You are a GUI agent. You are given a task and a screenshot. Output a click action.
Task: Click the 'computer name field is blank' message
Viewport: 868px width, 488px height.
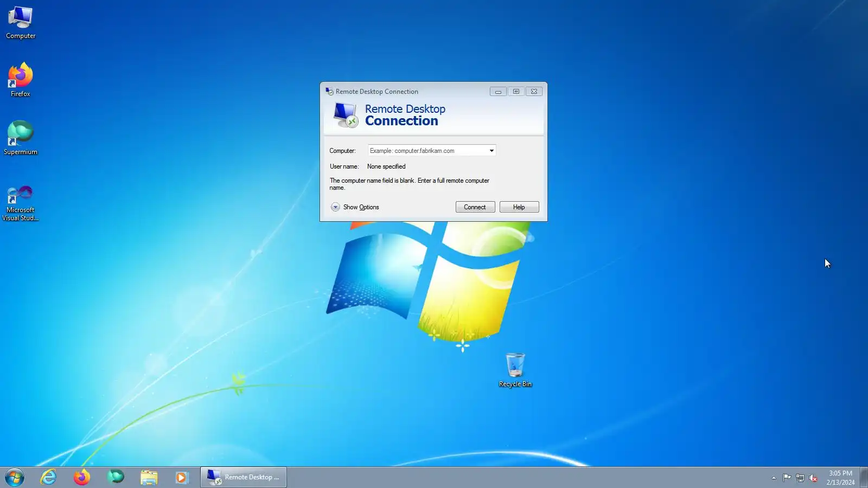pyautogui.click(x=410, y=184)
